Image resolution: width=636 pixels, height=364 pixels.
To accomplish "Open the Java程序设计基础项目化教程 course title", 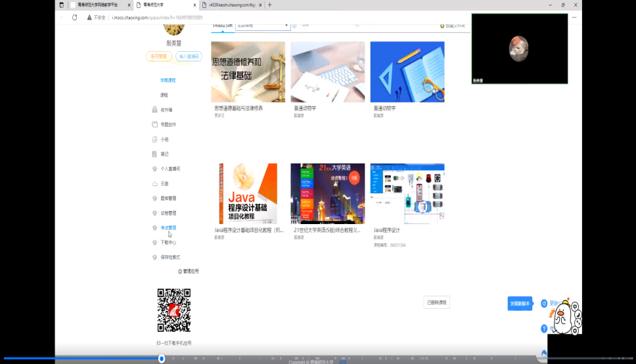I will (249, 230).
